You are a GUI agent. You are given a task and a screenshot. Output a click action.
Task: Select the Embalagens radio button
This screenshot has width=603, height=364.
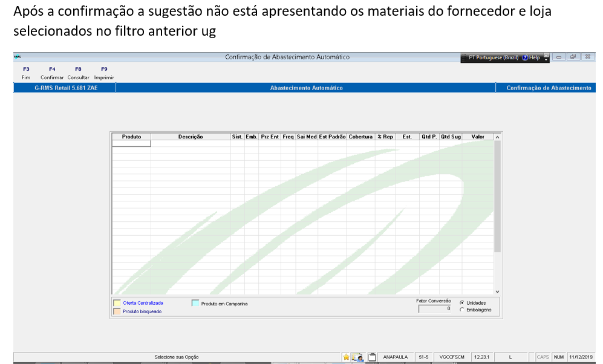point(462,310)
